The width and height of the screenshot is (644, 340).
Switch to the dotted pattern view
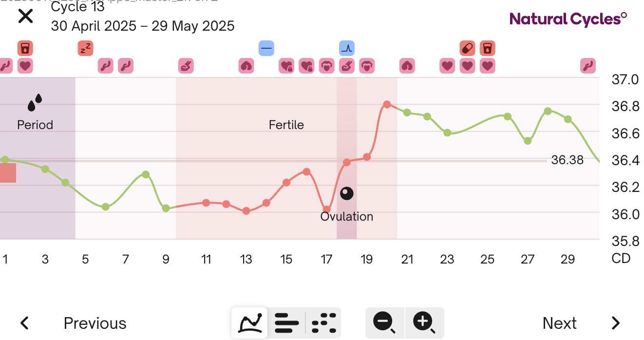324,322
